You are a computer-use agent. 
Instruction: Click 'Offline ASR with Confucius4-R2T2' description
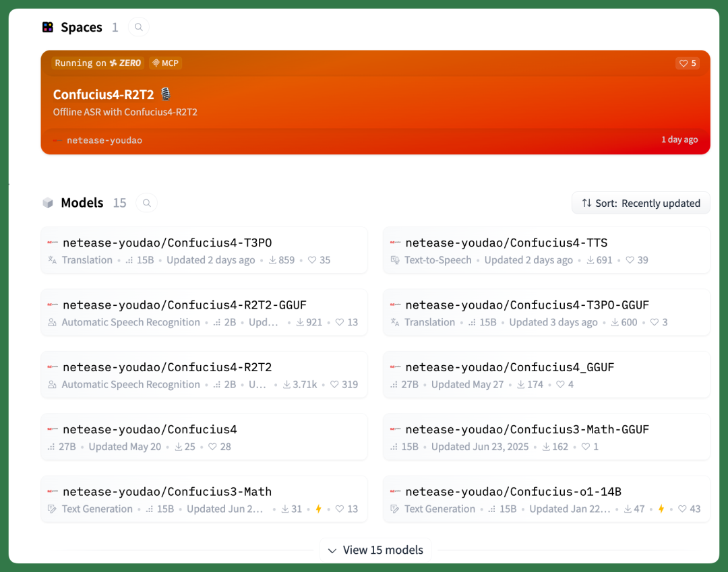click(125, 113)
